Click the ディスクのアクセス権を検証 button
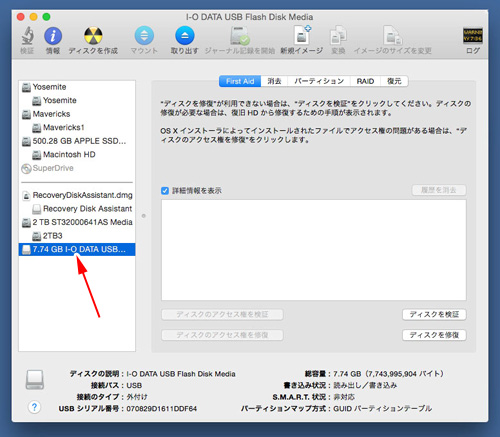This screenshot has width=500, height=437. coord(222,314)
